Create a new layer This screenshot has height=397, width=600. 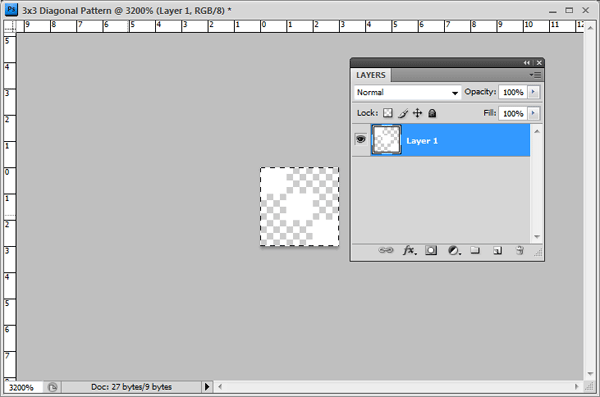(497, 251)
